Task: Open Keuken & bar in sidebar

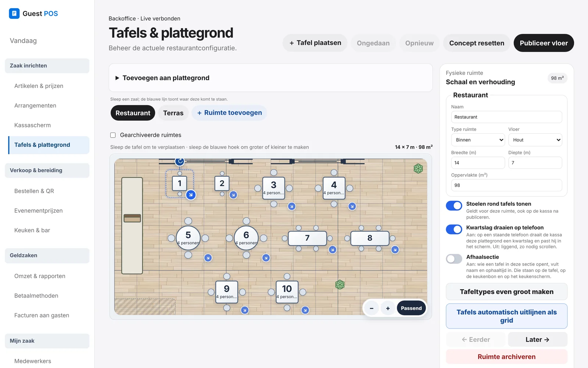Action: click(32, 230)
